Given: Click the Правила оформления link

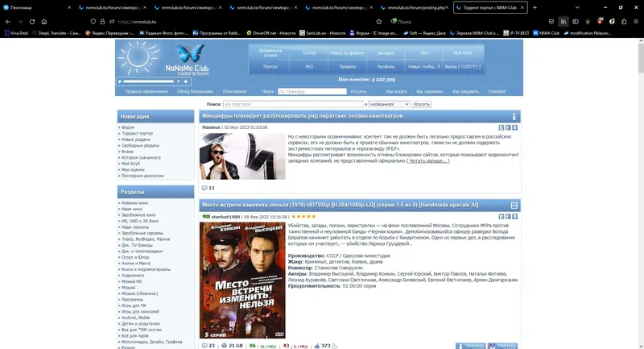Looking at the screenshot, I should point(147,92).
